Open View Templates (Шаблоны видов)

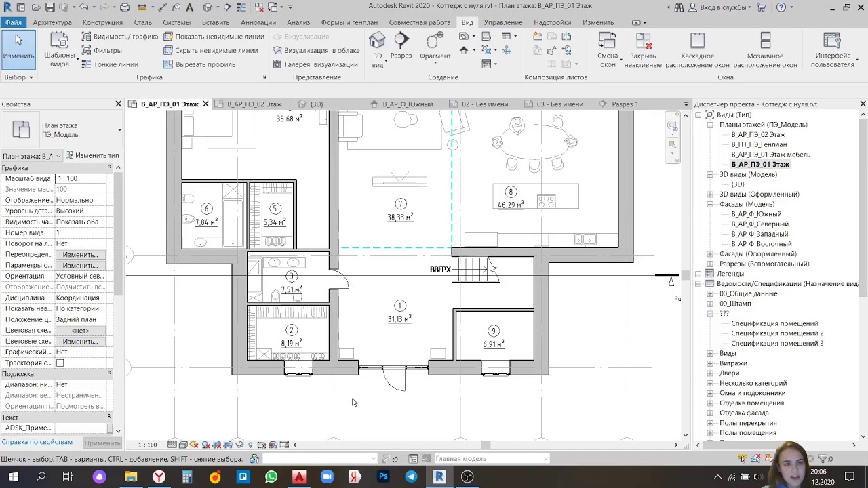click(x=59, y=49)
